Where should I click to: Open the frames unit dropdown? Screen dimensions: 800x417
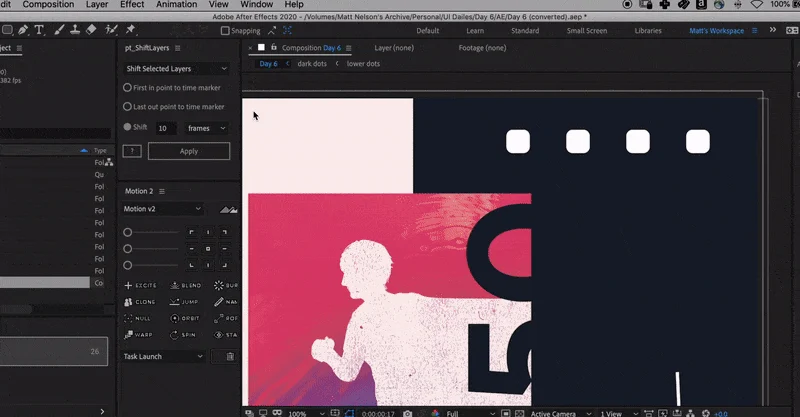[206, 128]
